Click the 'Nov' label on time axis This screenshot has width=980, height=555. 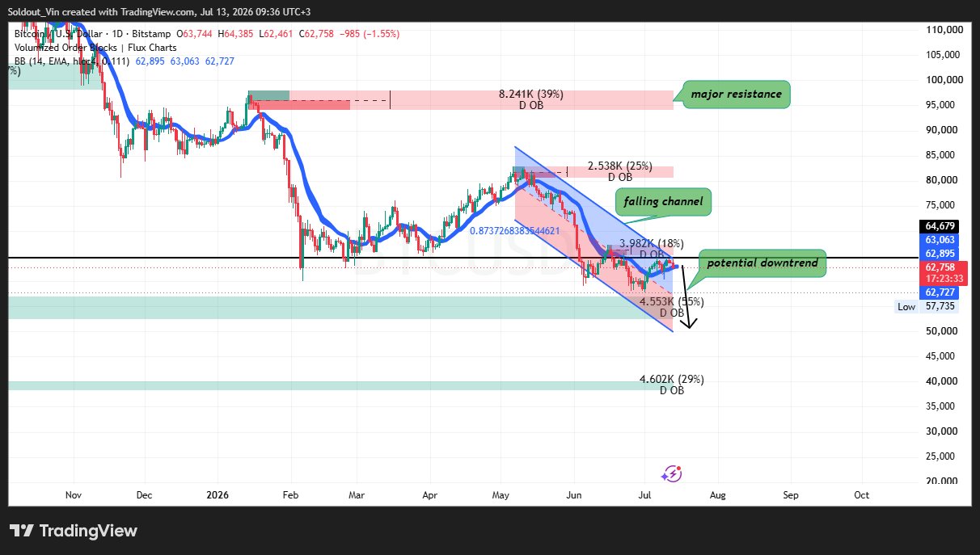(74, 495)
